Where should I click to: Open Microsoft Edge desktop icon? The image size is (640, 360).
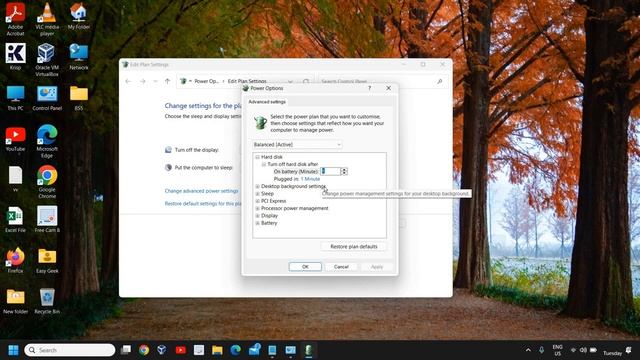(x=47, y=141)
